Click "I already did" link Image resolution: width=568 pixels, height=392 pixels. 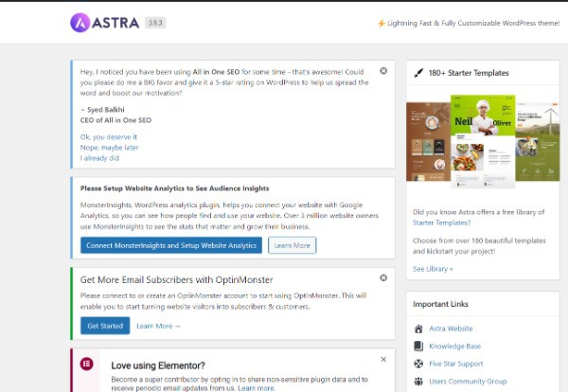click(99, 158)
